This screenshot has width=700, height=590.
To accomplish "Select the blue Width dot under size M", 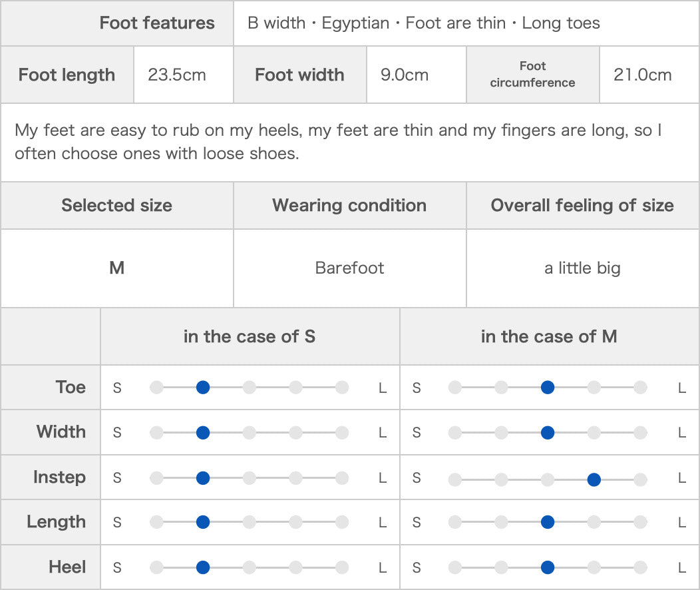I will (548, 432).
